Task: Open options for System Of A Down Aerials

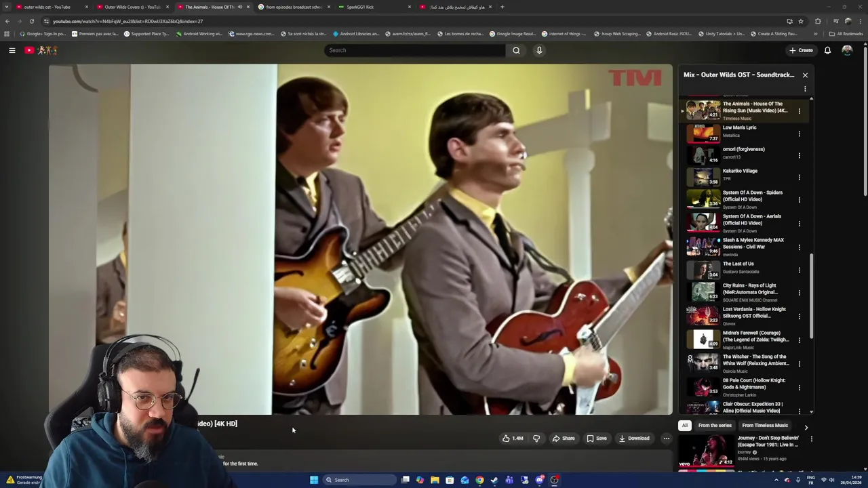Action: [x=799, y=224]
